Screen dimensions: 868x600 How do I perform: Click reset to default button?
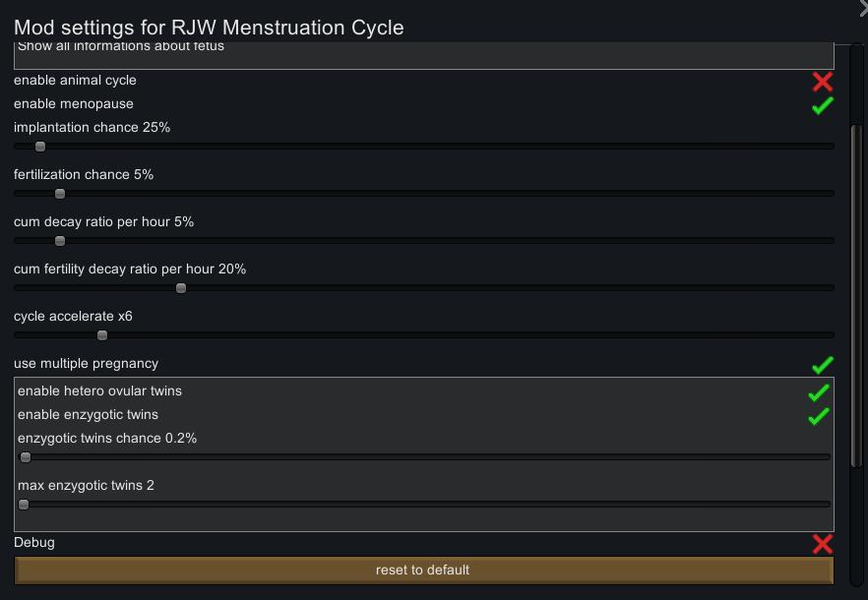point(423,570)
